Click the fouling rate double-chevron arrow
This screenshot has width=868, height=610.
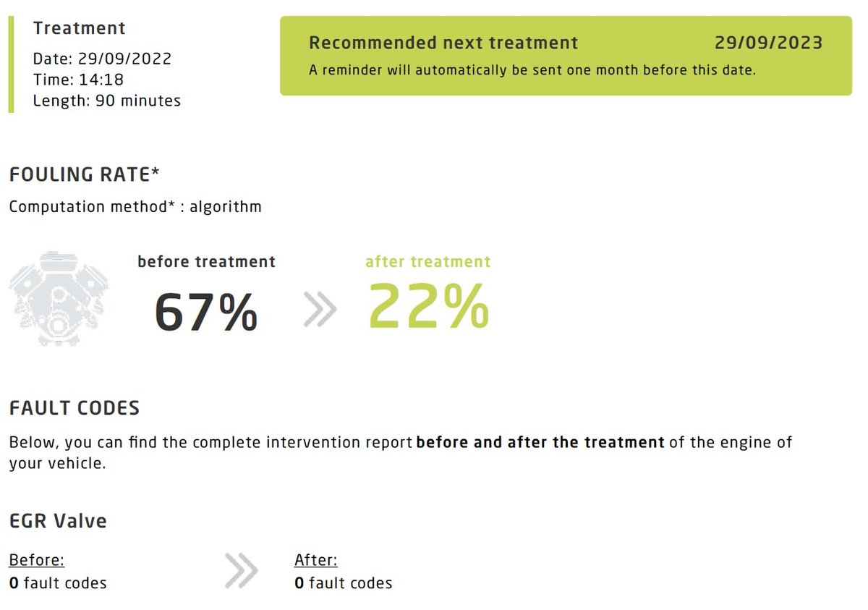pyautogui.click(x=320, y=310)
